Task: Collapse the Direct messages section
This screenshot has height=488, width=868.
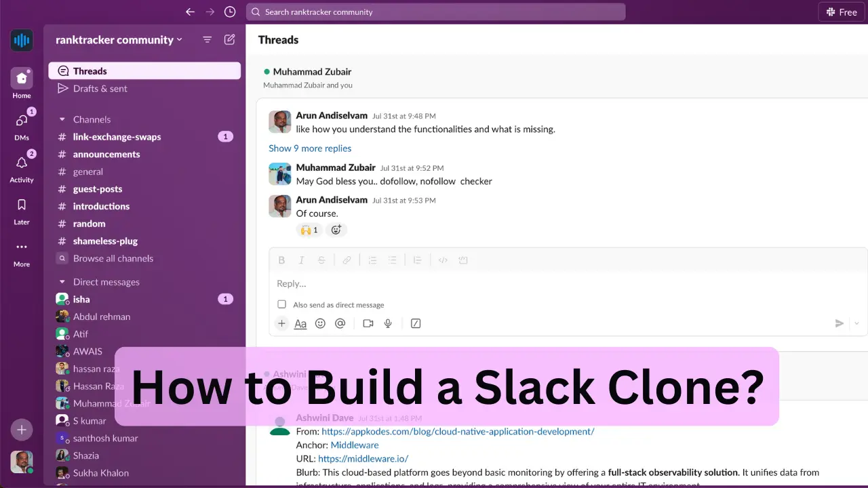Action: point(62,282)
